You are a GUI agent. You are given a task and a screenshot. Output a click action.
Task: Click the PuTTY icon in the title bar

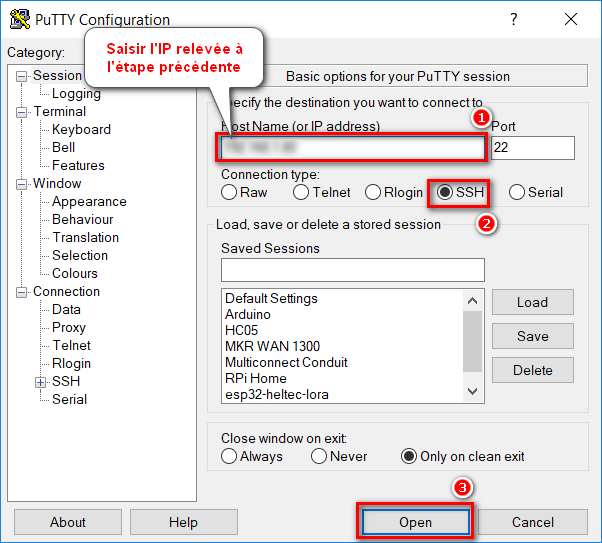pyautogui.click(x=20, y=19)
